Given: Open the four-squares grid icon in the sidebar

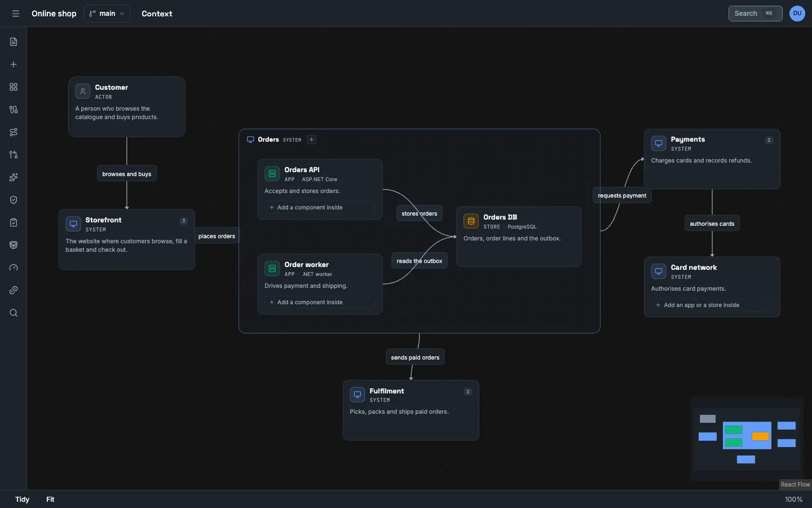Looking at the screenshot, I should pos(14,87).
